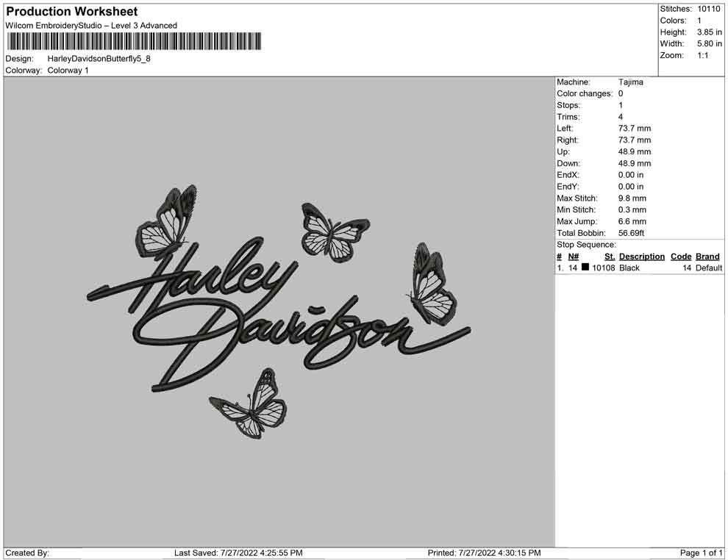Click the right-side butterfly in the design
The width and height of the screenshot is (728, 560).
point(432,283)
